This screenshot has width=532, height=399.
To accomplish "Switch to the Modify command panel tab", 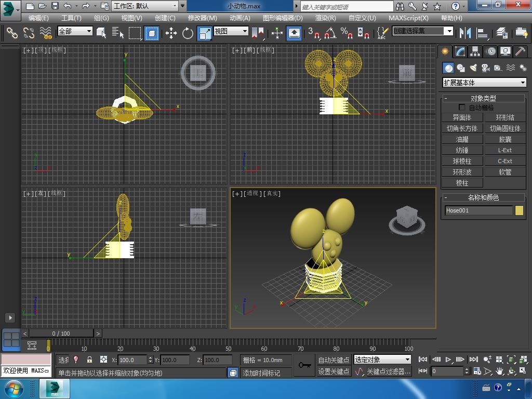I will (460, 51).
